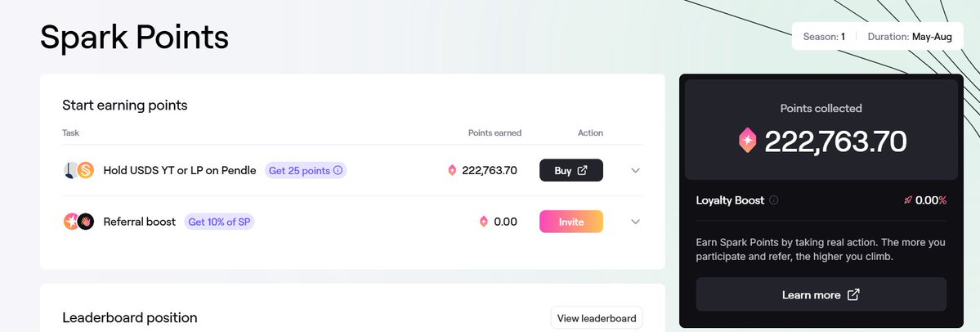This screenshot has width=980, height=332.
Task: Expand the Referral boost row chevron
Action: point(636,222)
